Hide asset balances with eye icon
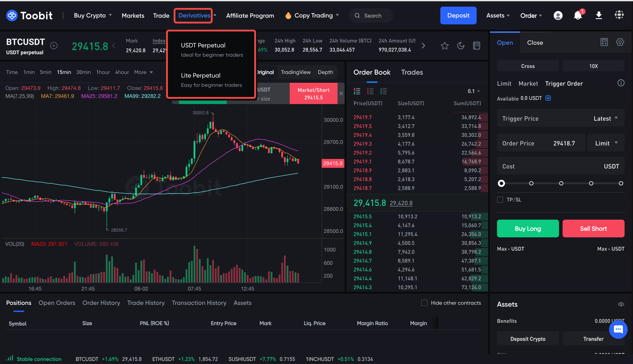Image resolution: width=633 pixels, height=364 pixels. click(621, 304)
